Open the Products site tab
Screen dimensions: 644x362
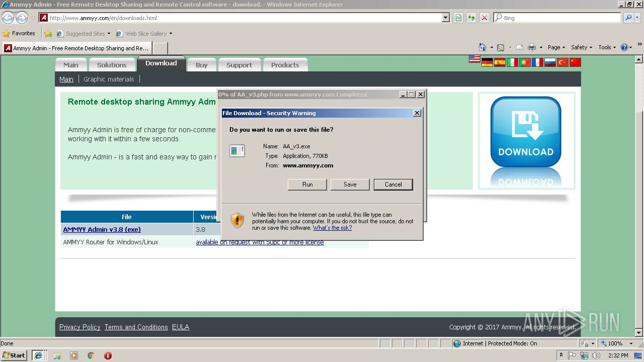coord(285,65)
